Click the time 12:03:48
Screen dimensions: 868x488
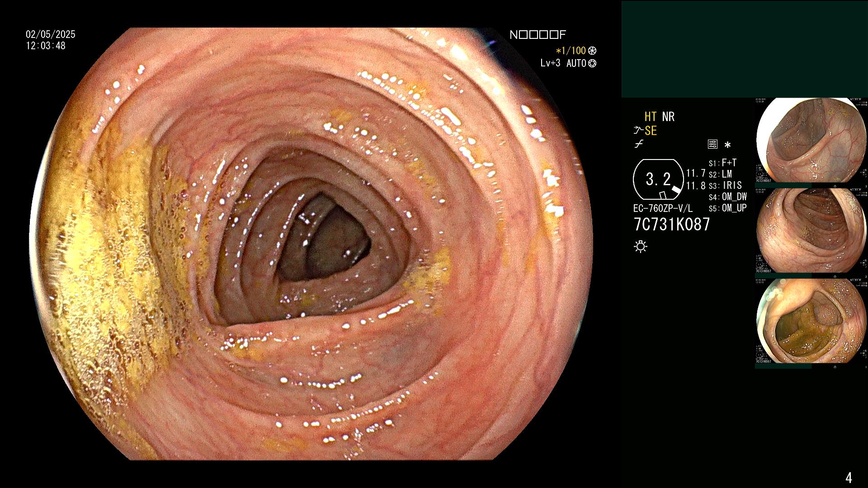point(46,46)
